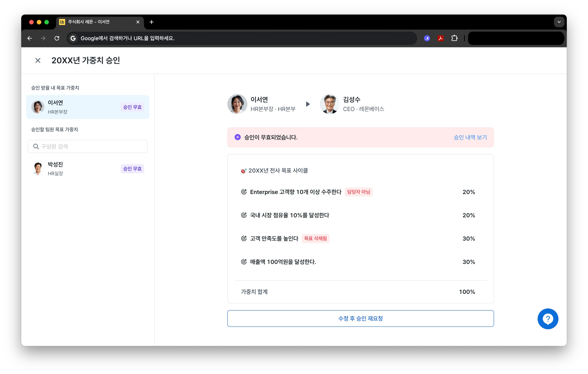The image size is (588, 374).
Task: Open the Adobe PDF extension icon
Action: (440, 38)
